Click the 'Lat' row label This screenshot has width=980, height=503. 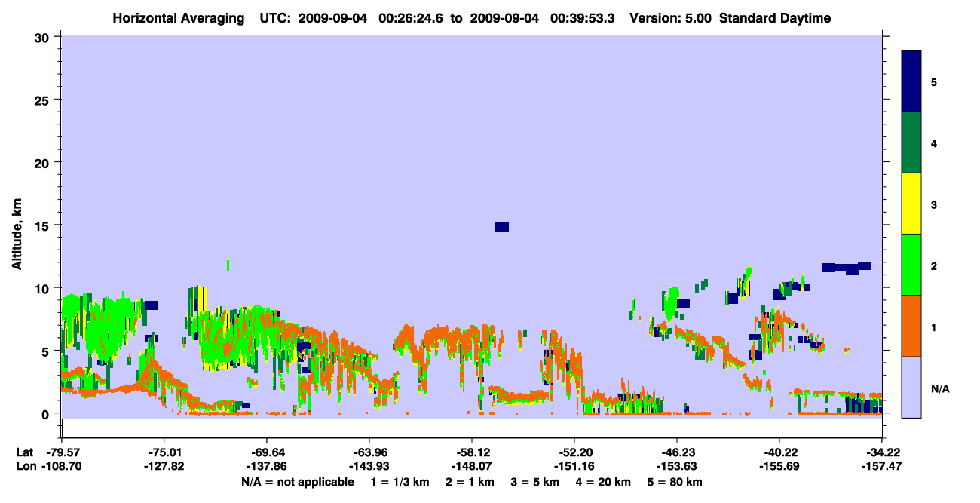(x=25, y=452)
